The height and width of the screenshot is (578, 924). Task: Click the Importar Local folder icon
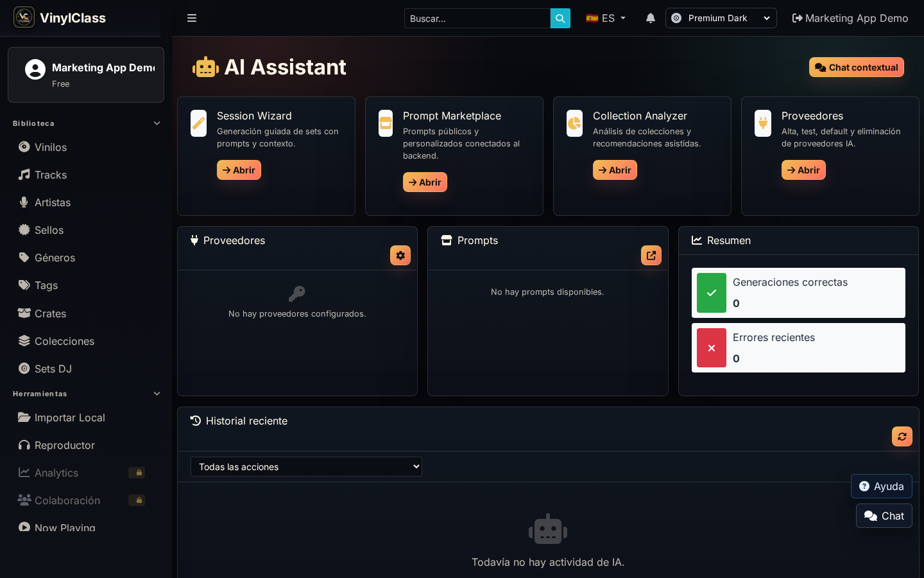tap(24, 417)
